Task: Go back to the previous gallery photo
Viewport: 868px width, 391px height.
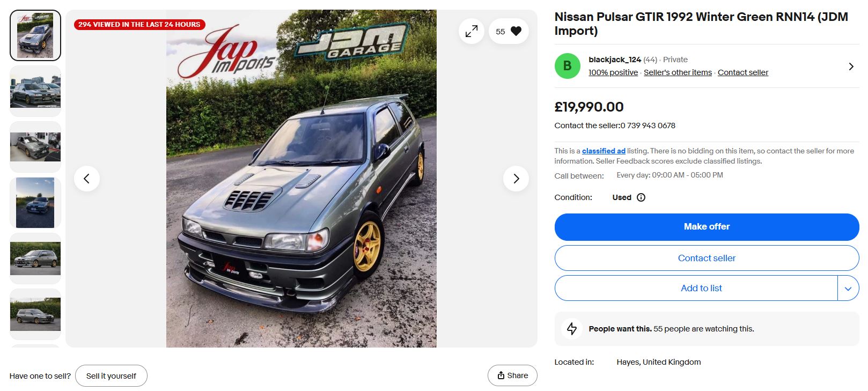Action: (x=87, y=179)
